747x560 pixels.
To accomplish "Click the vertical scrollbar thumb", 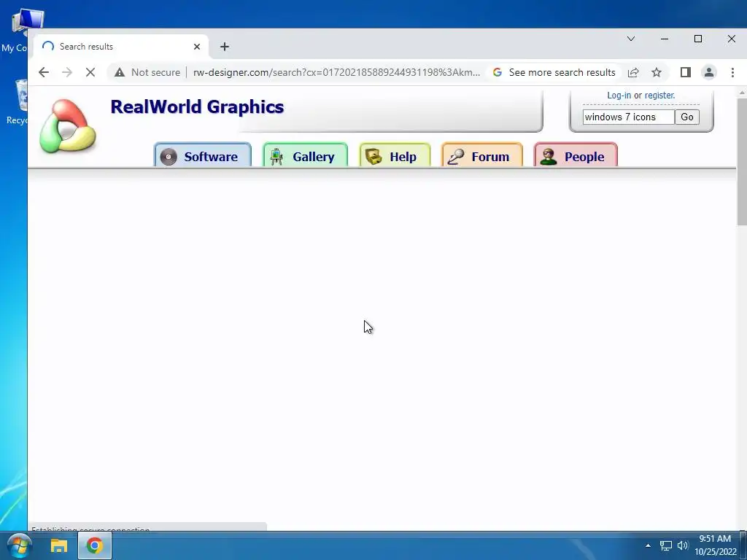I will [x=742, y=162].
